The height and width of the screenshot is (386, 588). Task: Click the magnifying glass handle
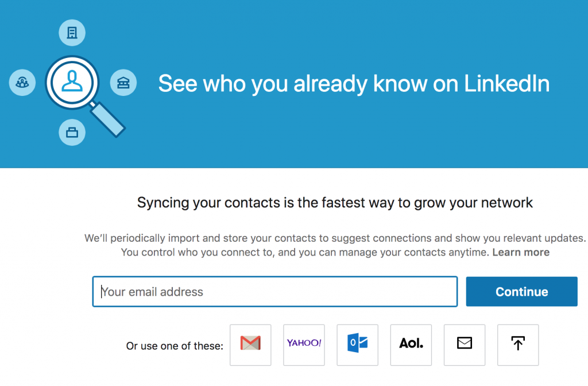pos(107,119)
